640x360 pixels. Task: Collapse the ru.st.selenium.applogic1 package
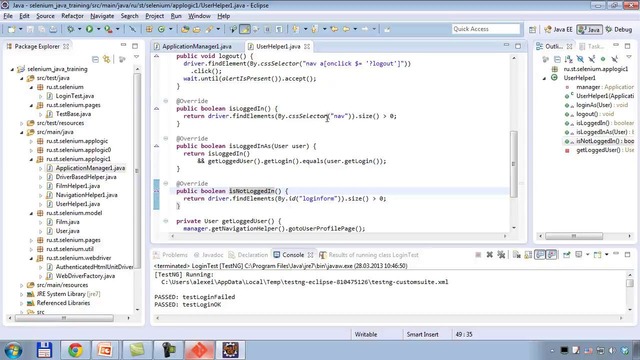(x=31, y=159)
